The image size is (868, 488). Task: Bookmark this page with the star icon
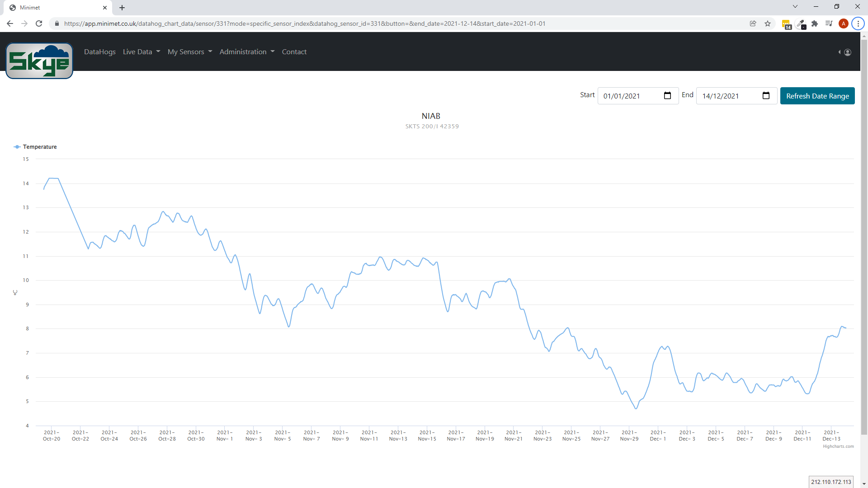[x=768, y=23]
